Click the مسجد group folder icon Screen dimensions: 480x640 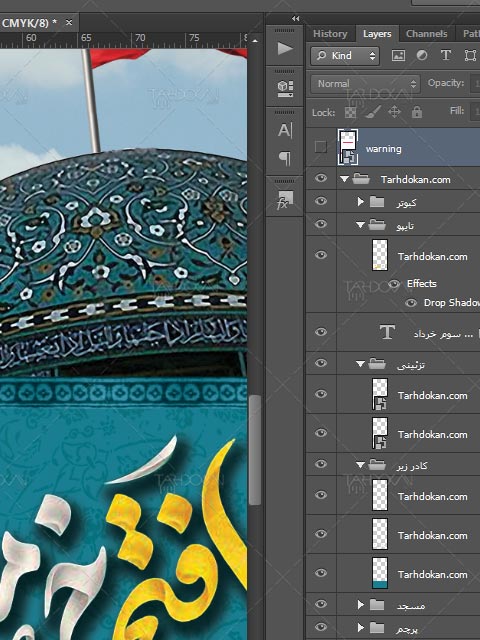pyautogui.click(x=377, y=605)
